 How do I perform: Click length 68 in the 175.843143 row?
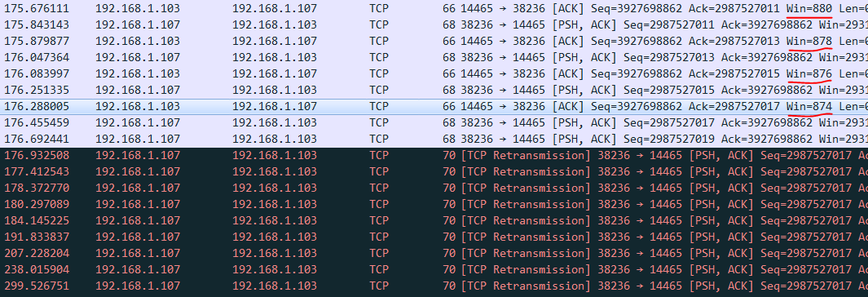pyautogui.click(x=449, y=25)
